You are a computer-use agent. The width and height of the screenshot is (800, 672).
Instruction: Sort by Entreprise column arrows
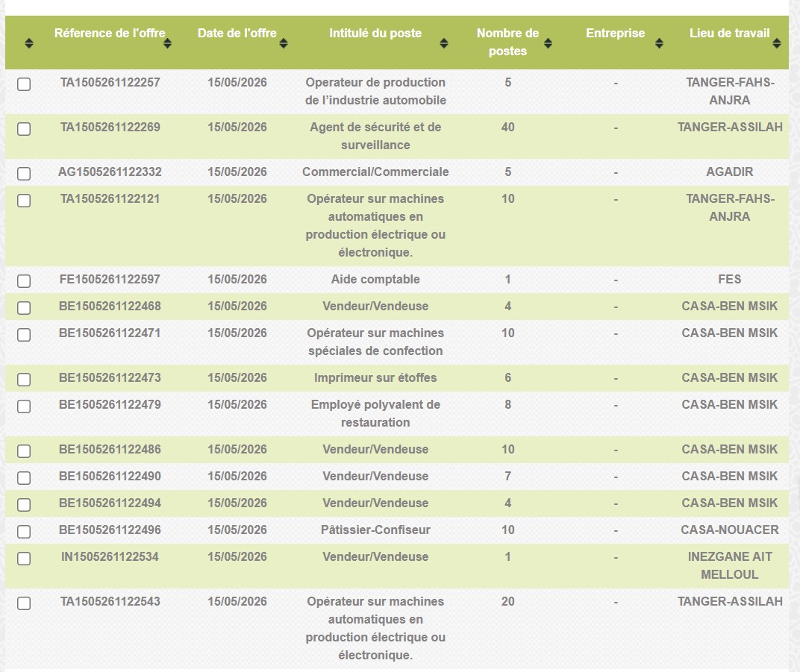(659, 43)
